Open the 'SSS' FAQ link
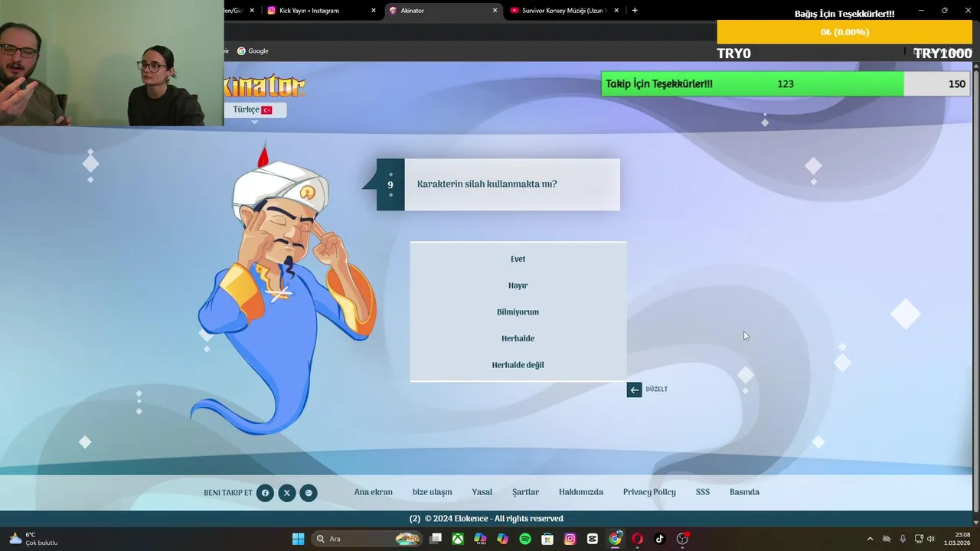Screen dimensions: 980x551 [703, 492]
